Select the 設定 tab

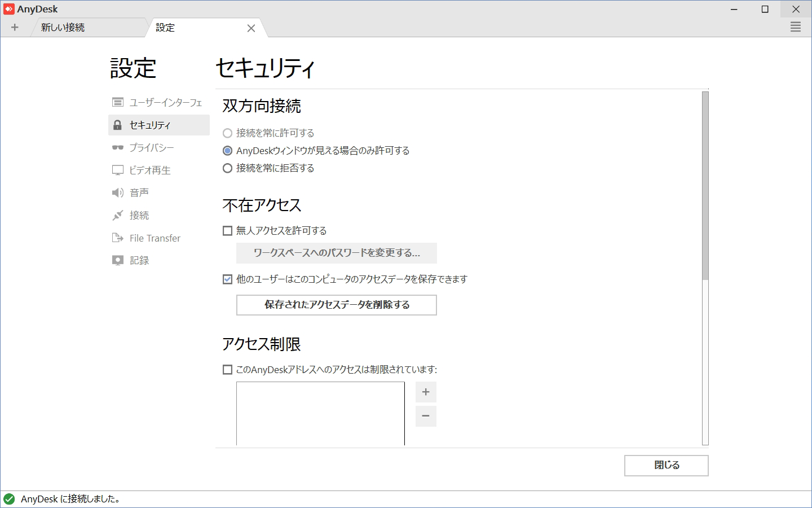(x=165, y=27)
